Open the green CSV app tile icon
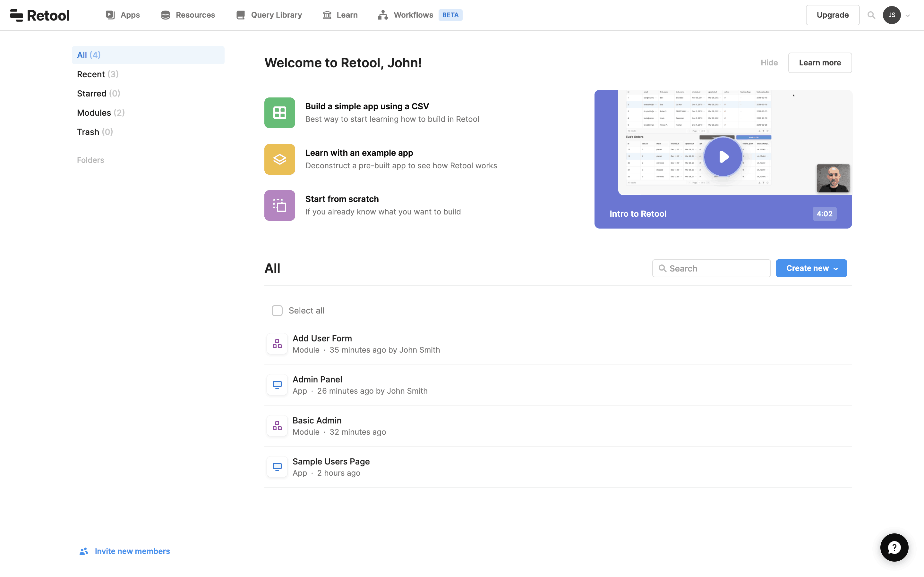 tap(279, 113)
